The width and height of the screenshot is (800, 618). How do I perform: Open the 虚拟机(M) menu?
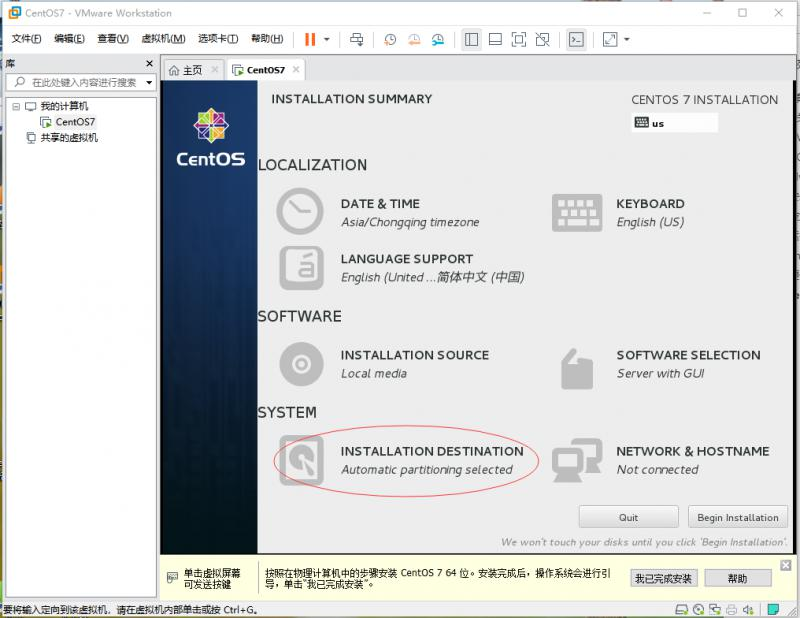point(163,39)
